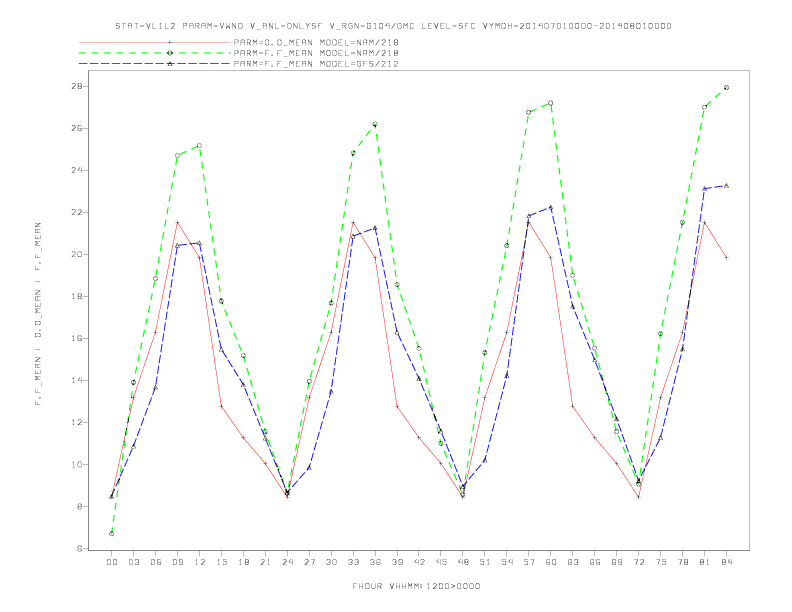
Task: Click y-axis tick value 8
Action: tap(80, 506)
